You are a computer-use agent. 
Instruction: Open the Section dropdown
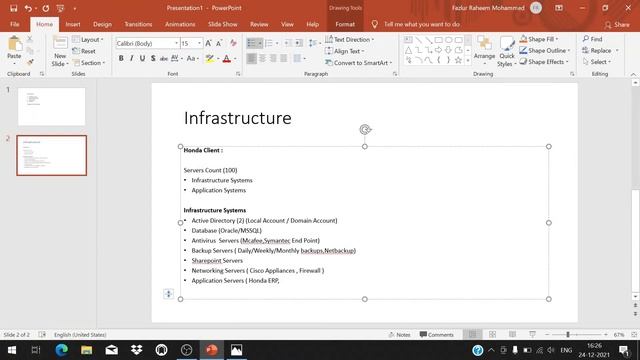click(89, 63)
